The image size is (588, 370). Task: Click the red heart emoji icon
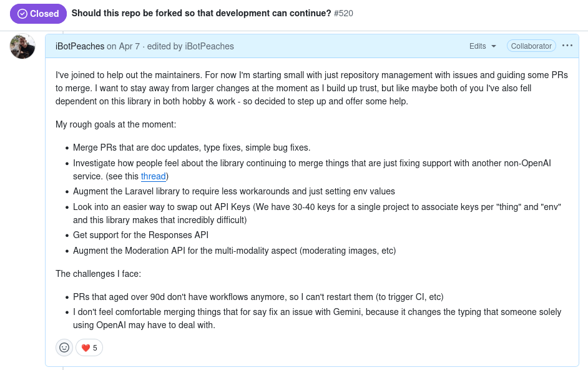(x=86, y=347)
